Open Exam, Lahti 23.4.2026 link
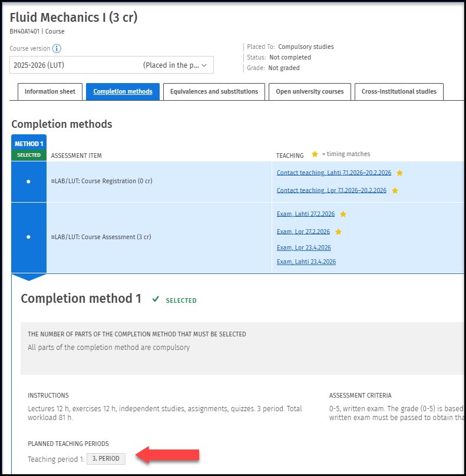 tap(306, 262)
